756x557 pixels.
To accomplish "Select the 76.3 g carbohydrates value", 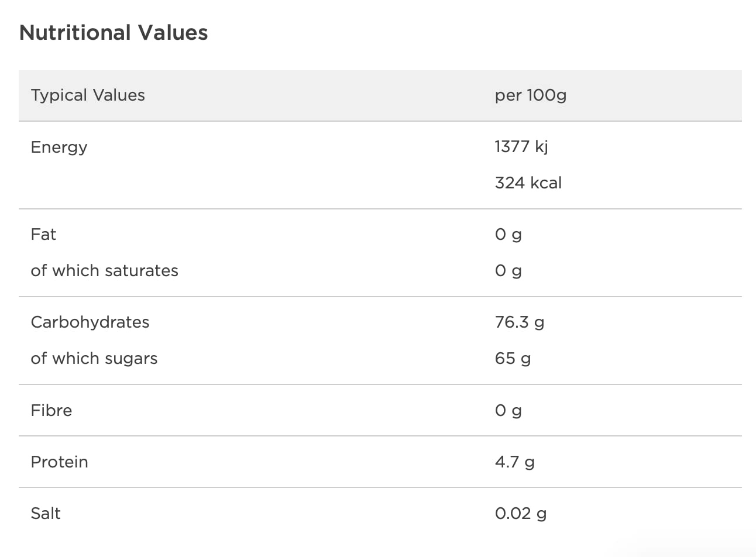I will coord(519,322).
